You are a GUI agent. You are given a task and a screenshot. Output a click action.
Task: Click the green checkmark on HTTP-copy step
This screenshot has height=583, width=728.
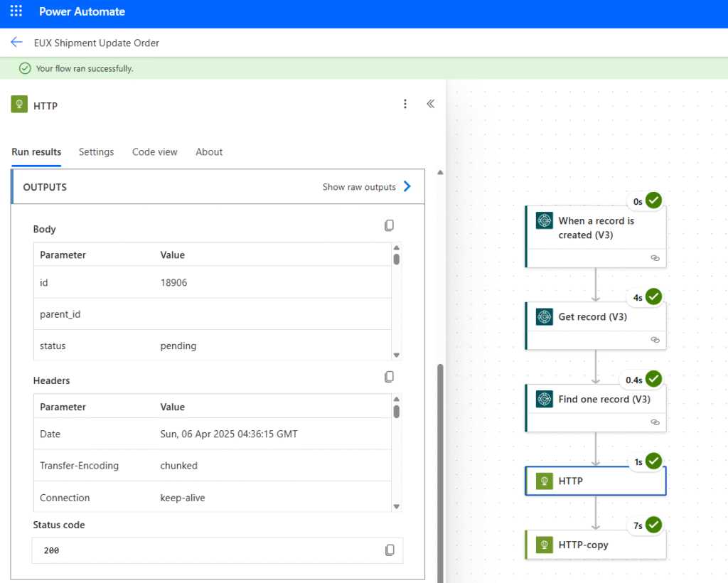point(654,525)
